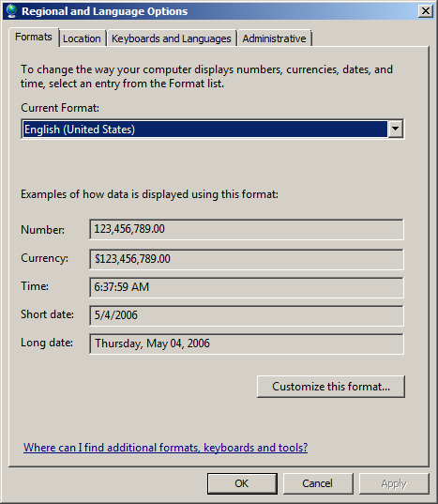Expand the Current Format dropdown arrow
438x504 pixels.
pos(395,129)
